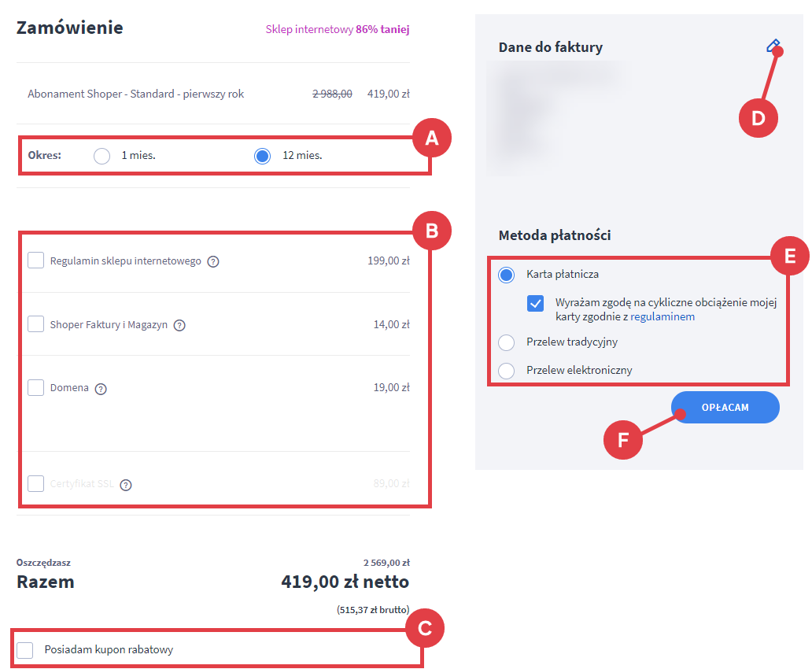The image size is (812, 669).
Task: Toggle the Certyfikat SSL checkbox
Action: click(35, 483)
